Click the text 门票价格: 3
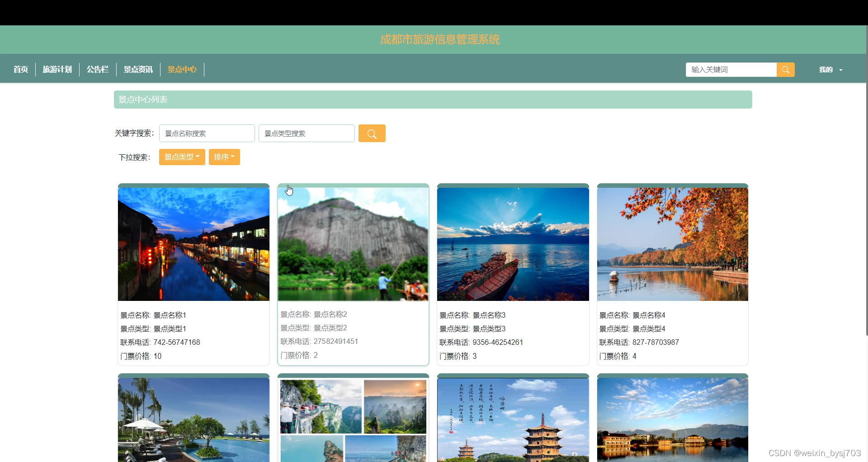 click(x=458, y=356)
